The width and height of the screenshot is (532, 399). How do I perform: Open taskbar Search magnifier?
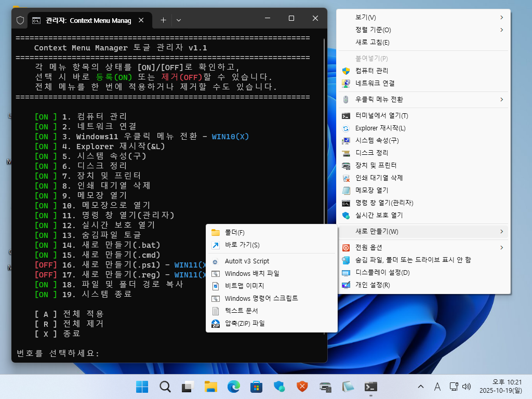[165, 387]
